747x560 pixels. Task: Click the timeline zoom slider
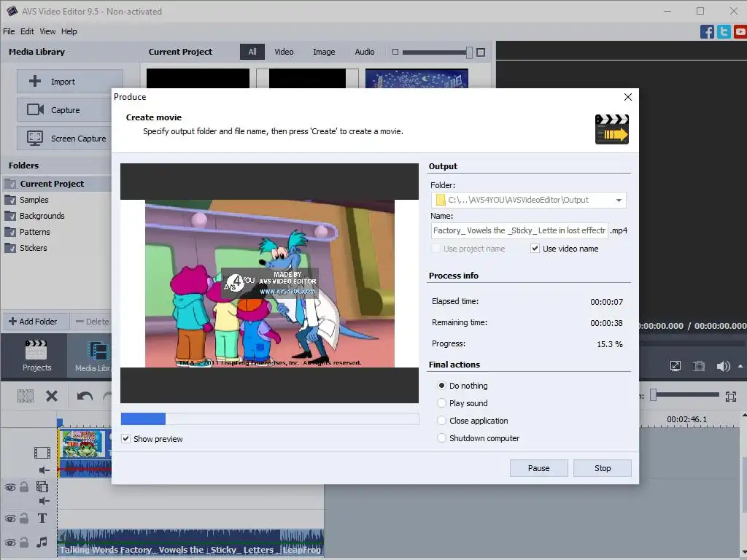684,394
